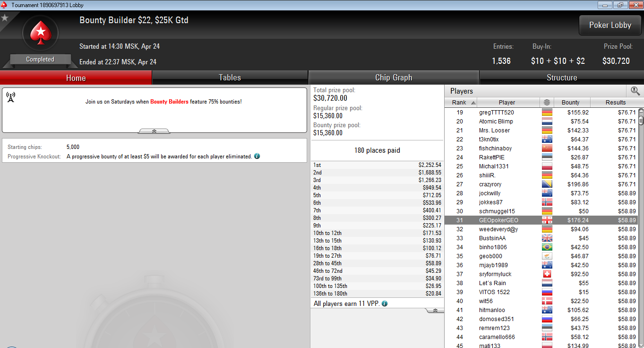Viewport: 644px width, 348px height.
Task: Open the Structure tab
Action: pos(562,78)
